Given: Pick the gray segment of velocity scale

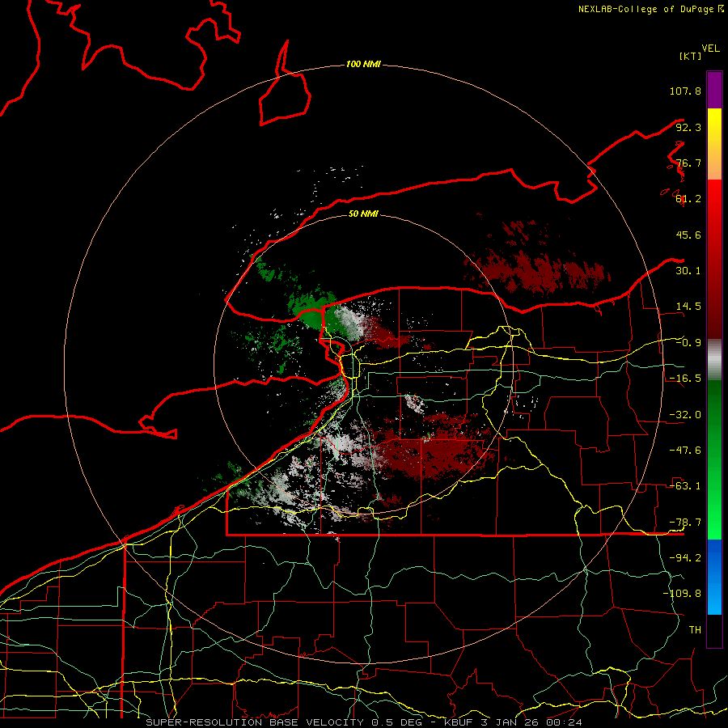Looking at the screenshot, I should tap(714, 360).
